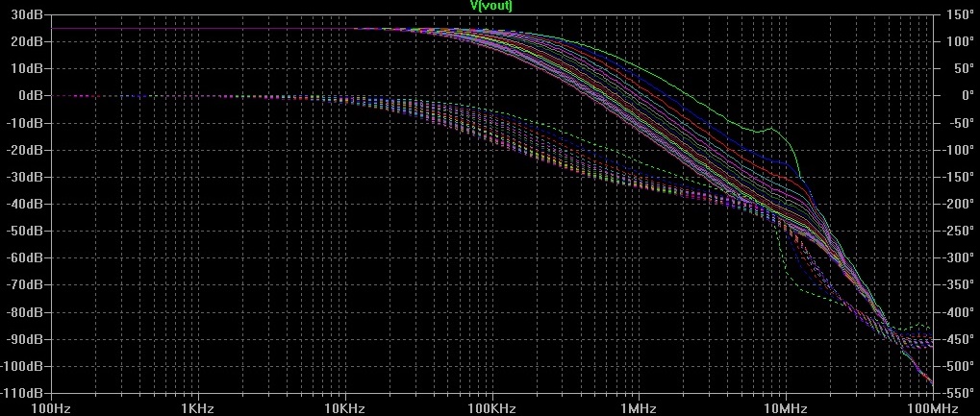The width and height of the screenshot is (980, 416).
Task: Click the green magnitude trace peak near 10MHz
Action: [771, 129]
